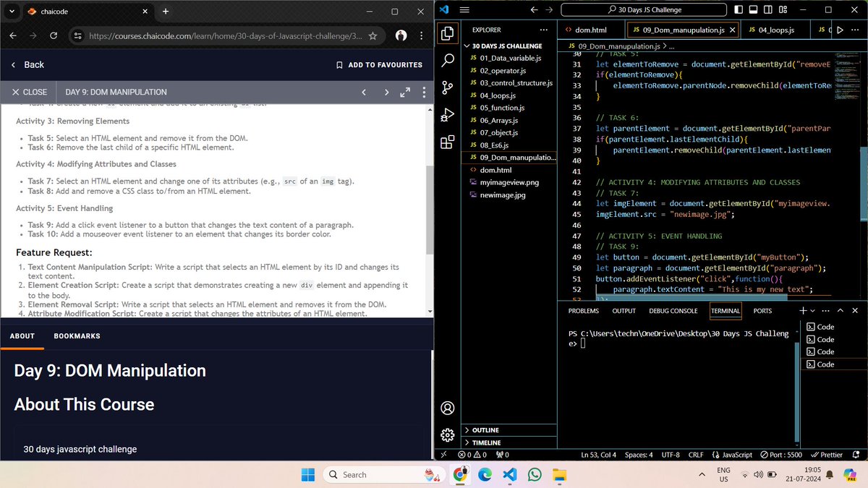
Task: Open Run and Debug view in VS Code
Action: (x=448, y=115)
